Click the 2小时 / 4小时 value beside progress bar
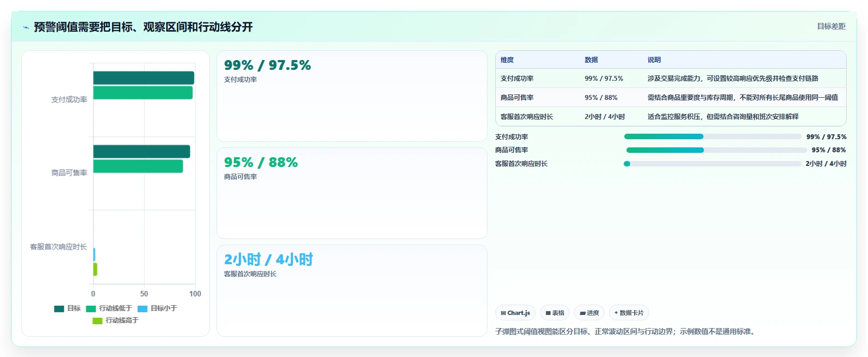The width and height of the screenshot is (868, 357). (x=826, y=164)
